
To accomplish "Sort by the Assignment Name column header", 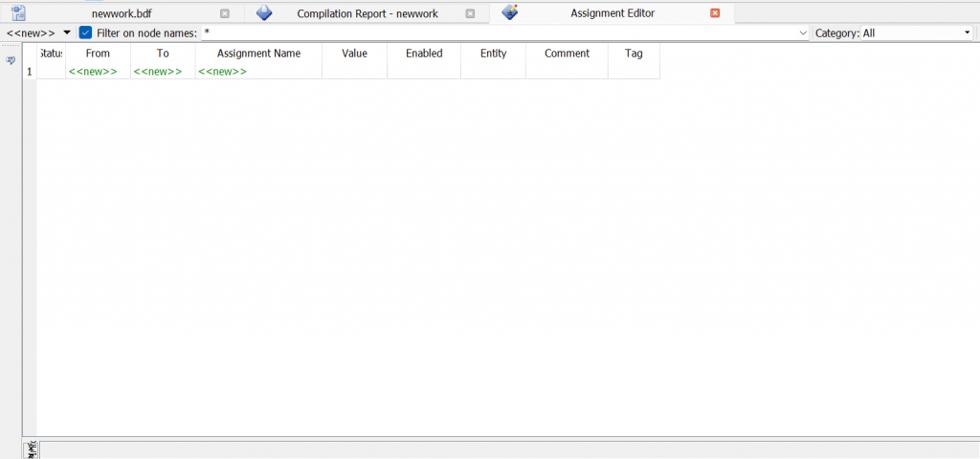I will click(258, 54).
